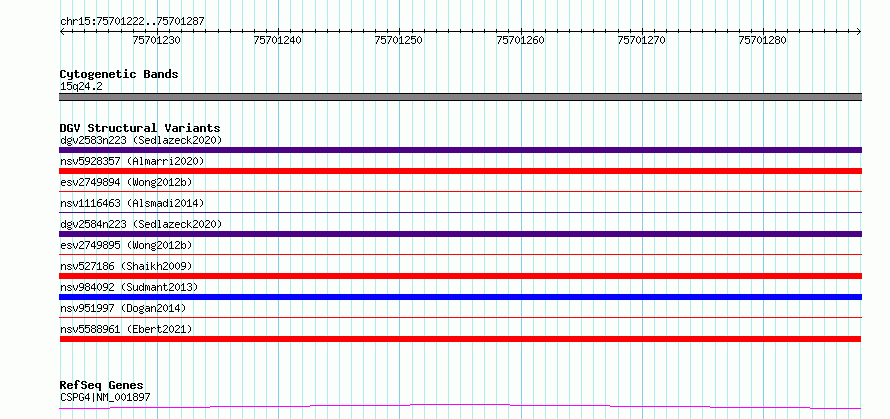Click the purple bar for dgv2584n223
Image resolution: width=890 pixels, height=419 pixels.
click(460, 234)
